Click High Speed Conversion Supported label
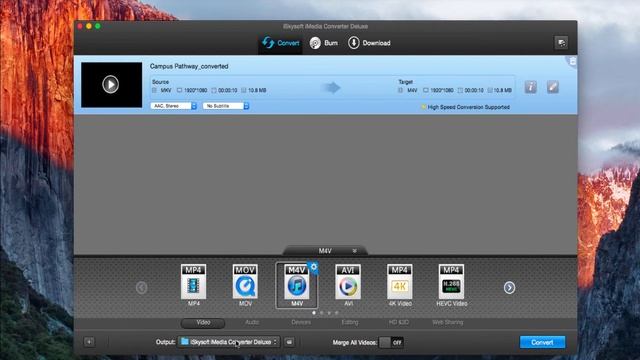640x360 pixels. click(x=469, y=107)
